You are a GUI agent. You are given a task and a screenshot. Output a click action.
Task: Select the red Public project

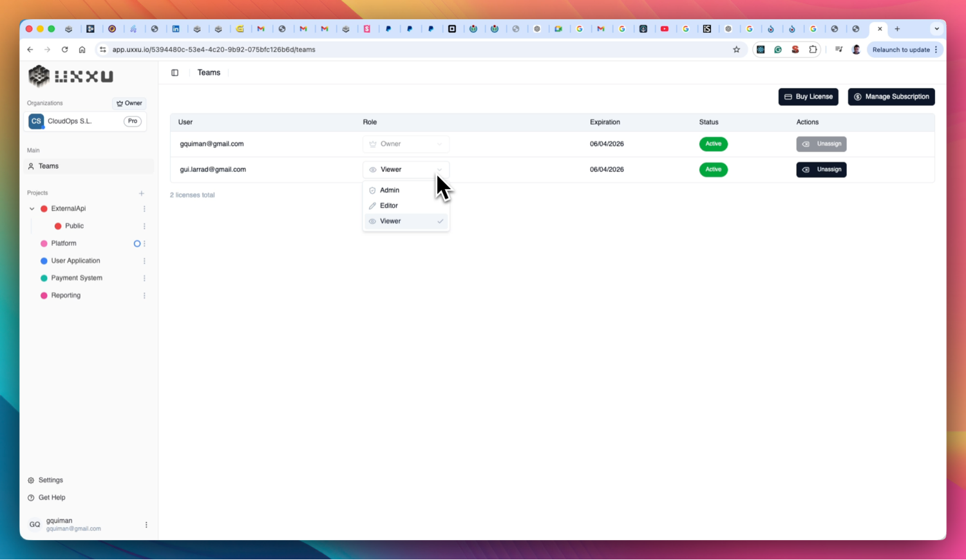click(x=74, y=226)
